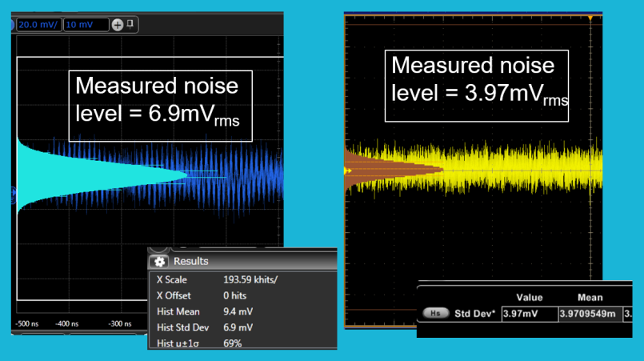This screenshot has width=644, height=361.
Task: Click the 10 mV offset field
Action: [x=86, y=25]
